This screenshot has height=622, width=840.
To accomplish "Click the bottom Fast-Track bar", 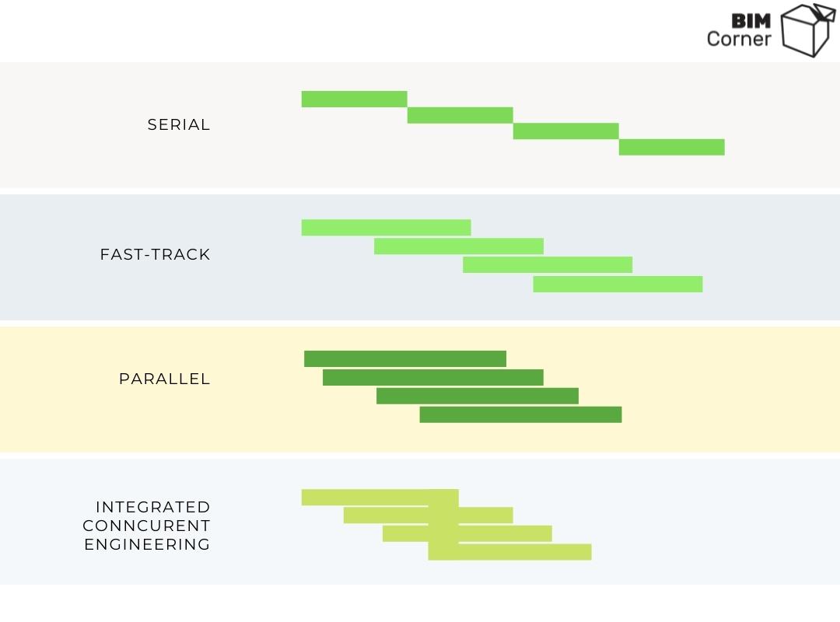I will (618, 284).
